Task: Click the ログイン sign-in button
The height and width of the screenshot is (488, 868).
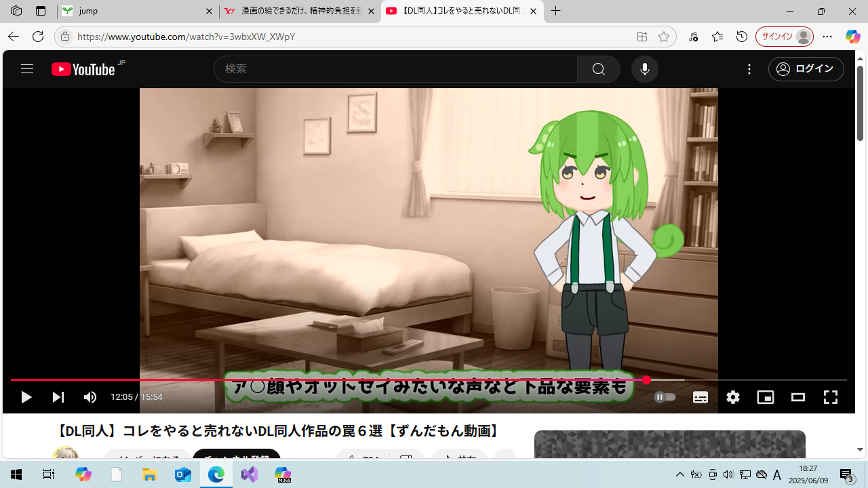Action: [x=806, y=69]
